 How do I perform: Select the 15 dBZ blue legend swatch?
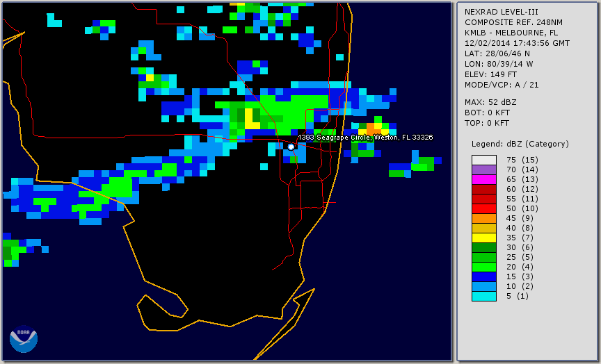tap(484, 276)
